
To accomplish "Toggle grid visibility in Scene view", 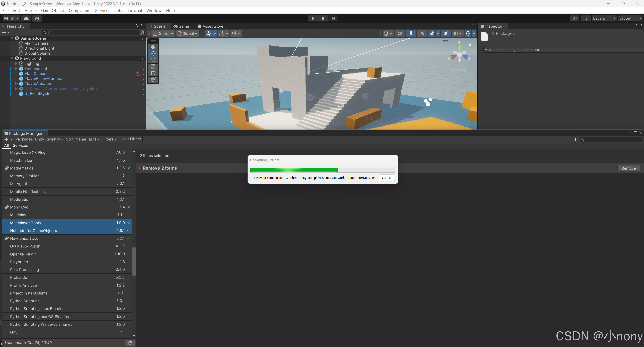I will click(x=208, y=33).
